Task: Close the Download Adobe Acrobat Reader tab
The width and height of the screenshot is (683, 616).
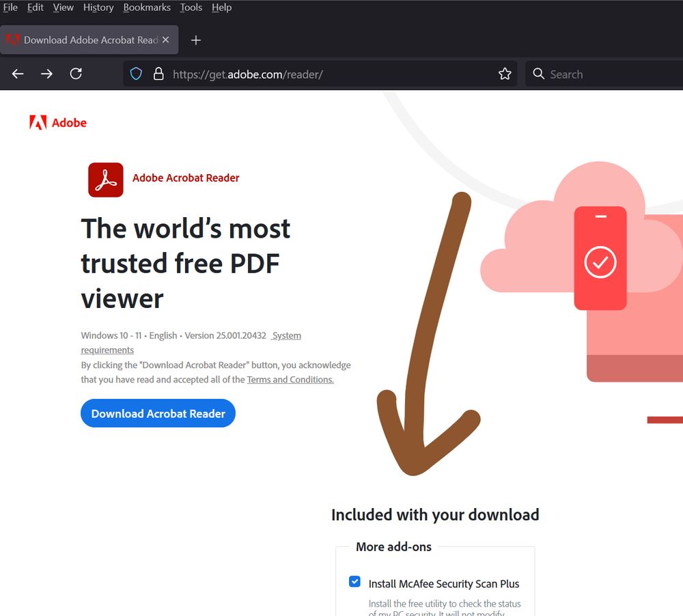Action: (165, 40)
